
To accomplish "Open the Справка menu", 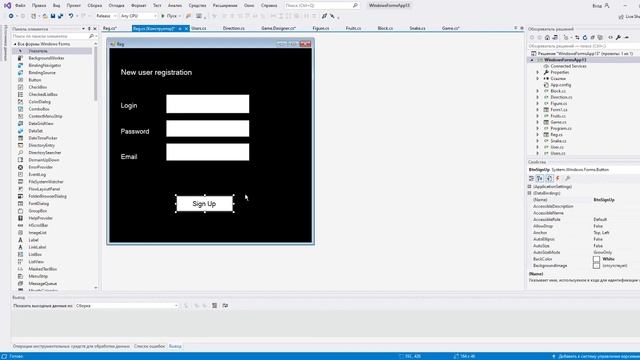I will 269,5.
